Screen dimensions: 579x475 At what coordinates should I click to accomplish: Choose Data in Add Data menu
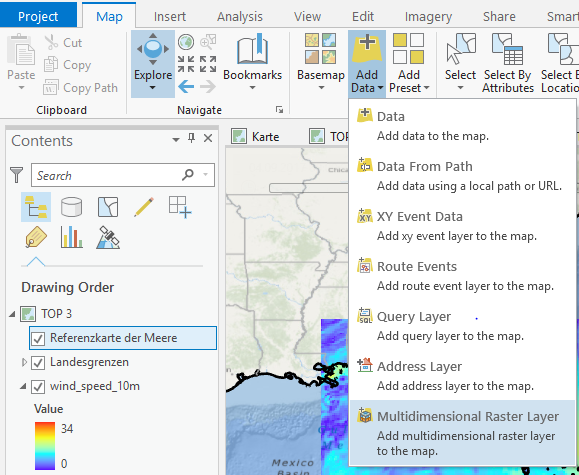(463, 126)
